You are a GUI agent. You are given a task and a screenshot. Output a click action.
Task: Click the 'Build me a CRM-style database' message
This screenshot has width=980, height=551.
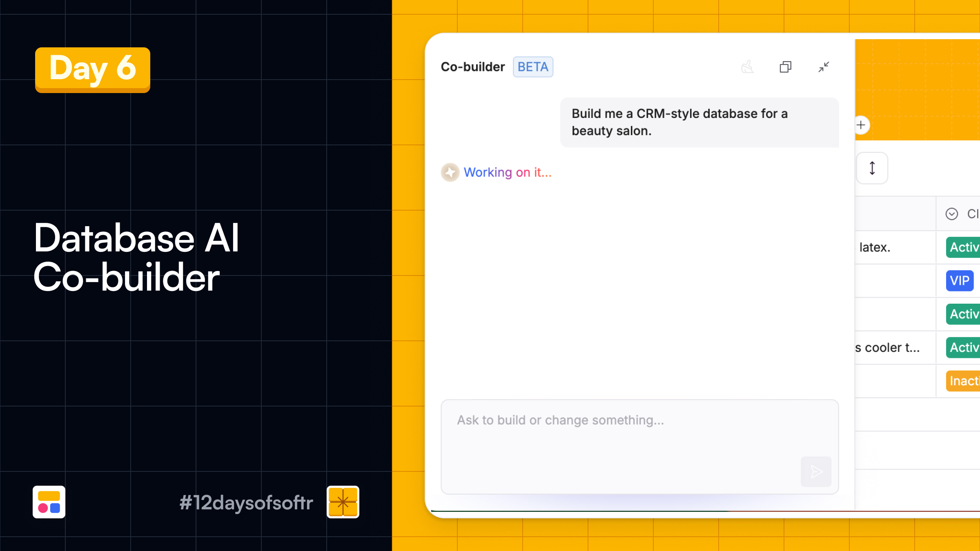click(699, 122)
